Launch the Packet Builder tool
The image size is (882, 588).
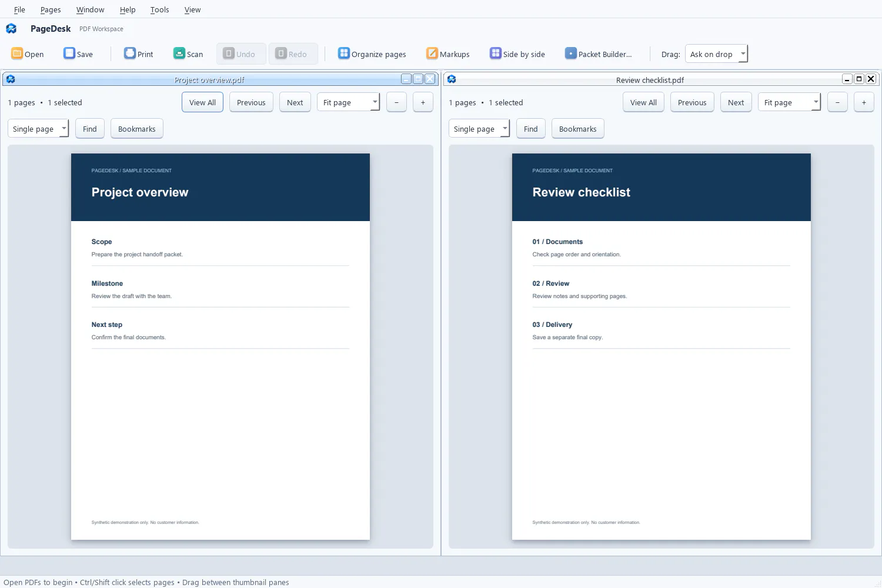click(599, 54)
